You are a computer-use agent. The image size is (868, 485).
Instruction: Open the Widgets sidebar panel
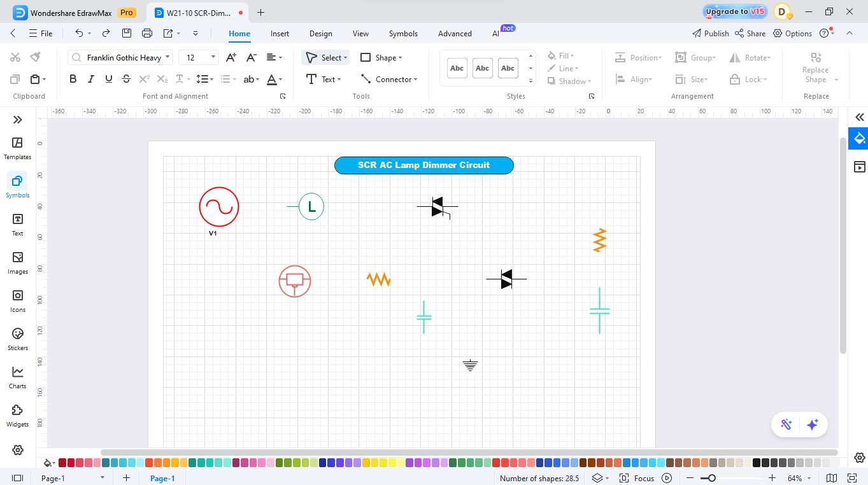pos(17,415)
